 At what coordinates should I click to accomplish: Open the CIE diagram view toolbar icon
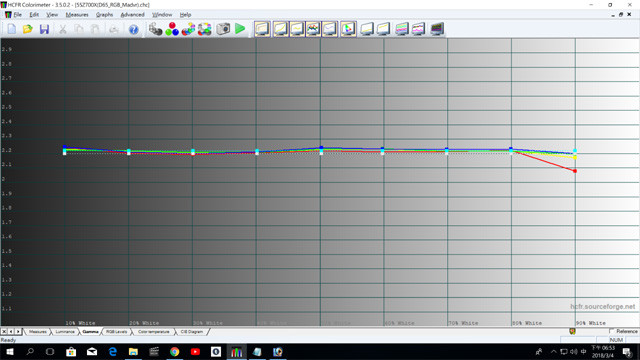348,29
